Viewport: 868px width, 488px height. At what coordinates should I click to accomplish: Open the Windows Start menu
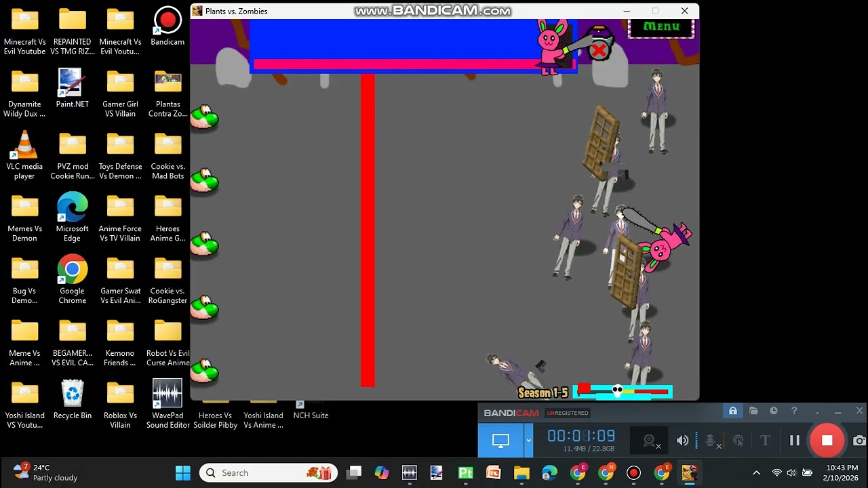(183, 472)
